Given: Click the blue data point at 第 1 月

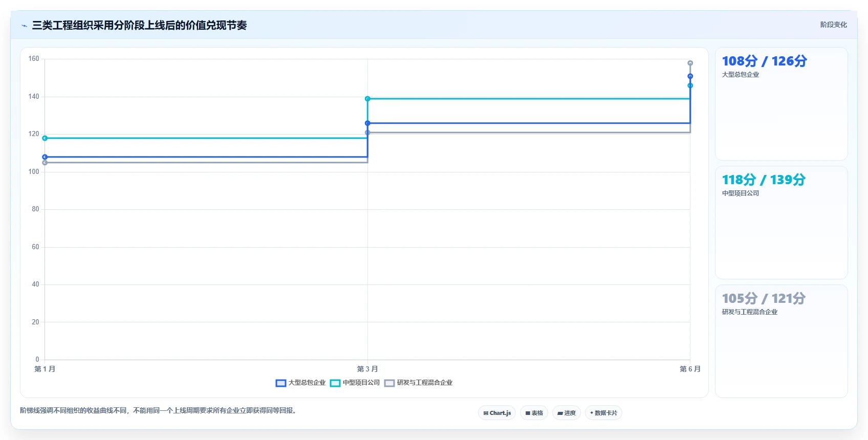Looking at the screenshot, I should (45, 157).
